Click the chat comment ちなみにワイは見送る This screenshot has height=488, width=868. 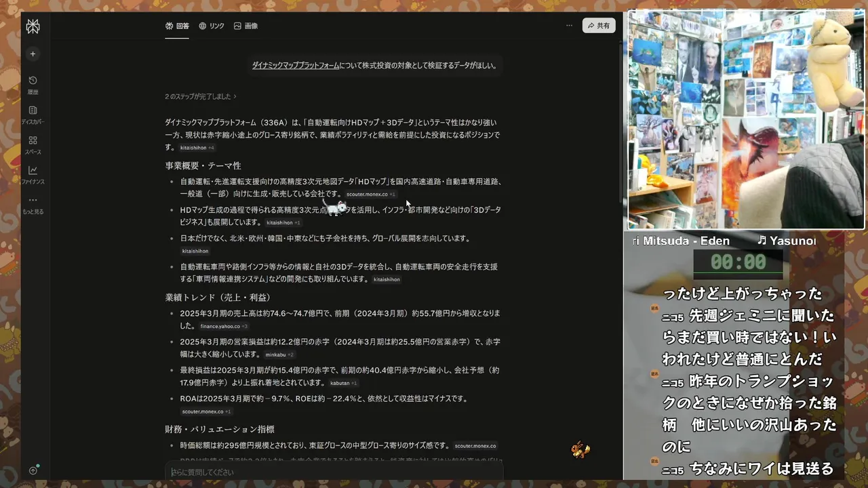[749, 468]
